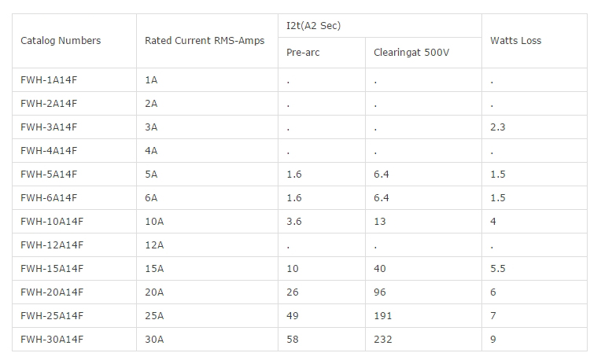Select the FWH-3A14F catalog cell
Image resolution: width=590 pixels, height=364 pixels.
pyautogui.click(x=49, y=127)
